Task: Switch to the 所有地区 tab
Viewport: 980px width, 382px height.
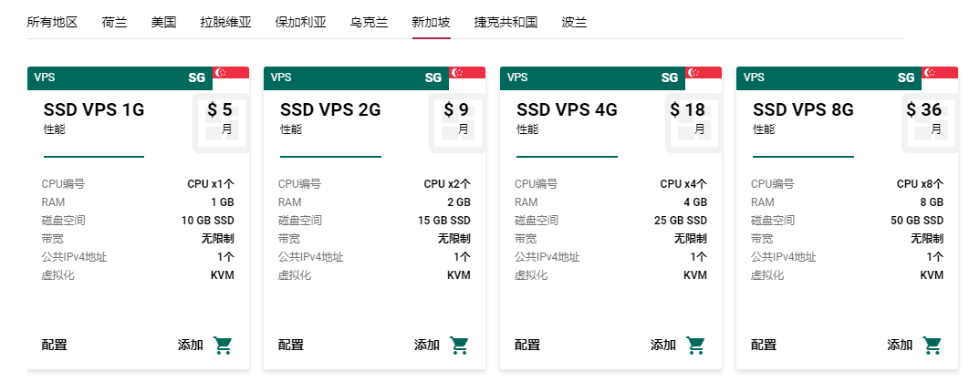Action: point(52,22)
